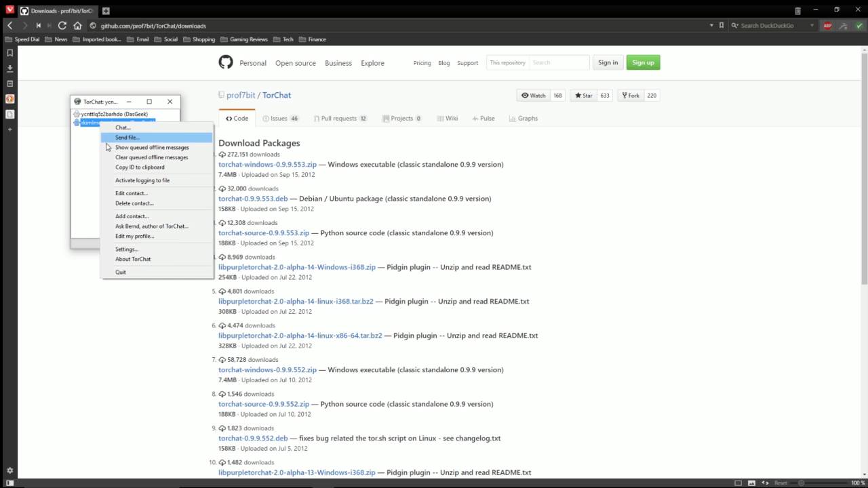Image resolution: width=868 pixels, height=488 pixels.
Task: Select 'Send file...' in context menu
Action: tap(157, 138)
